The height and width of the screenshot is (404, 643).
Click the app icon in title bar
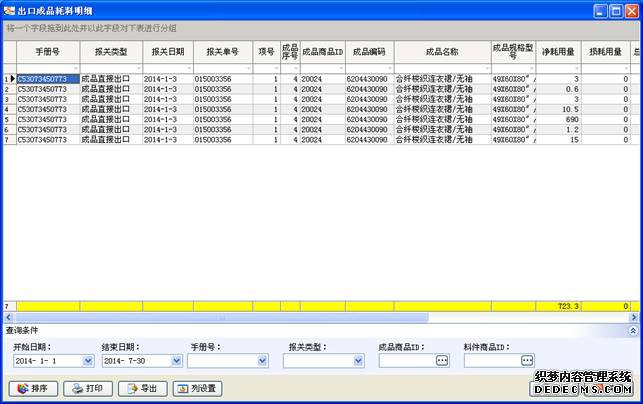pyautogui.click(x=9, y=9)
